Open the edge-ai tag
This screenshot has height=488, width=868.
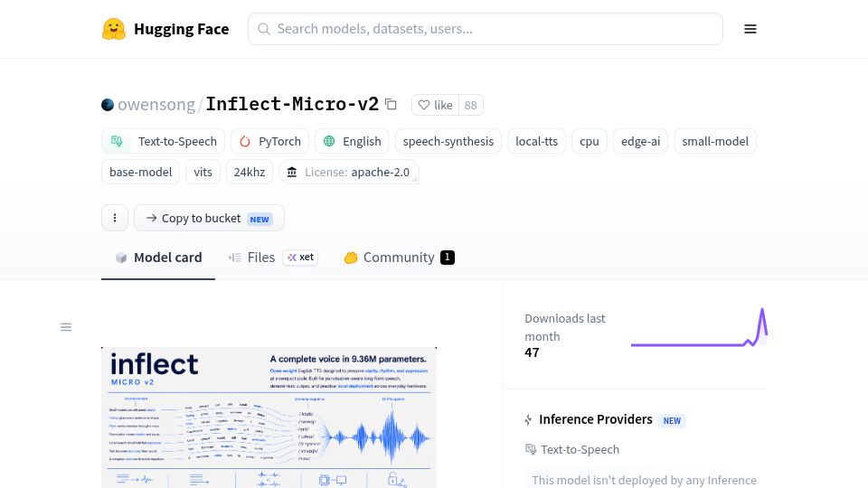[x=640, y=141]
